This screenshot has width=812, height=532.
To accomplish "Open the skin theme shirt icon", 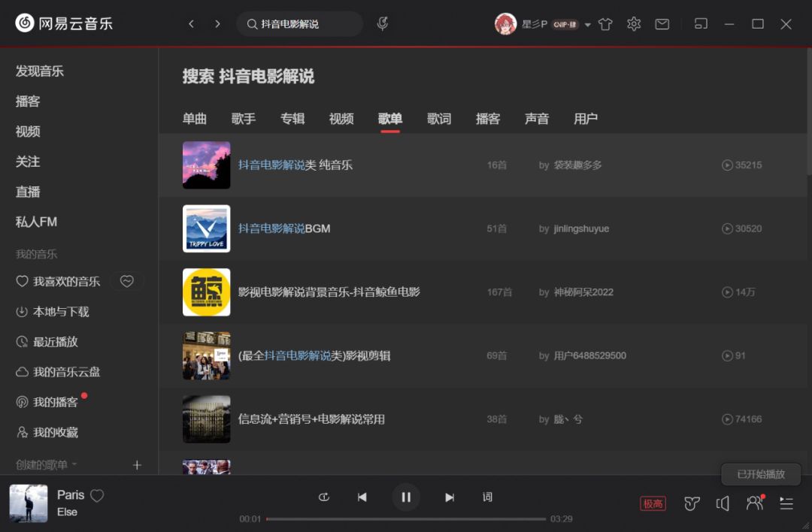I will [x=605, y=24].
